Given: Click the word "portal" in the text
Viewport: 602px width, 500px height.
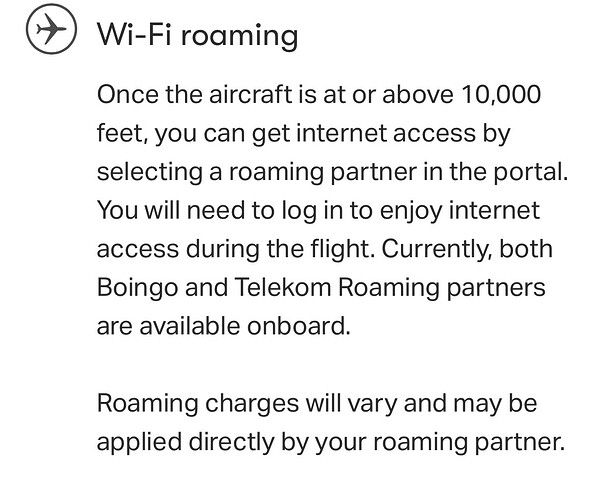Looking at the screenshot, I should click(533, 173).
